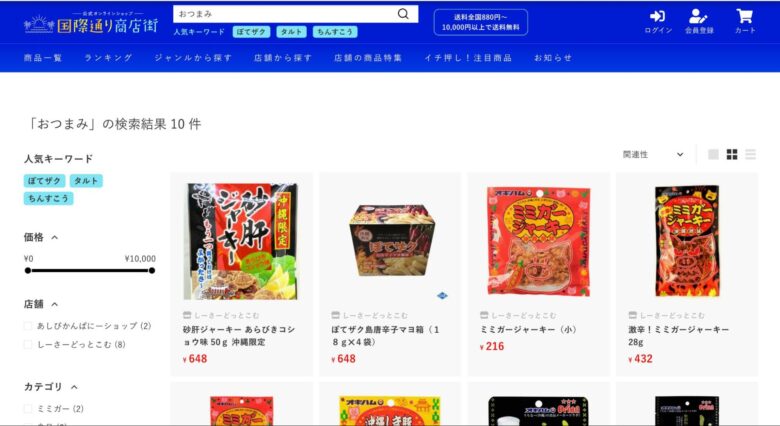
Task: Check the しーさーどっとこむ store filter
Action: click(x=28, y=344)
